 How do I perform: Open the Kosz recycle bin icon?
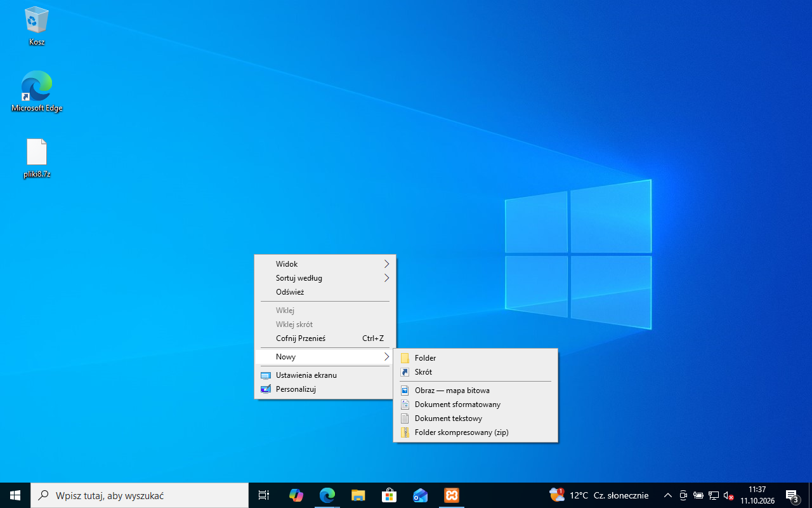click(x=37, y=26)
